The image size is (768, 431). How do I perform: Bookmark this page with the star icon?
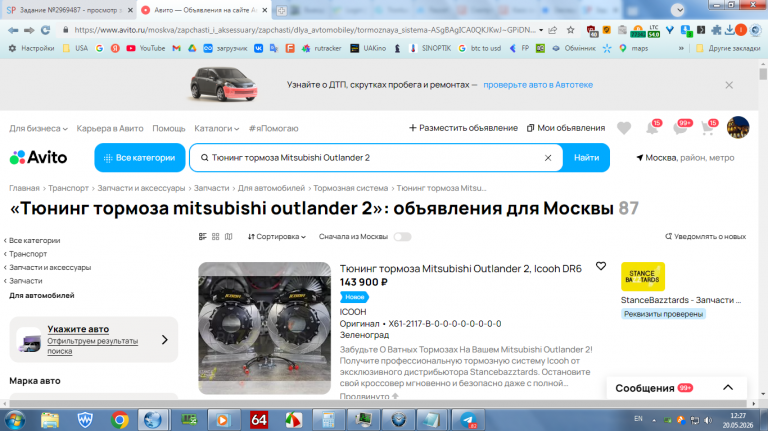[571, 30]
